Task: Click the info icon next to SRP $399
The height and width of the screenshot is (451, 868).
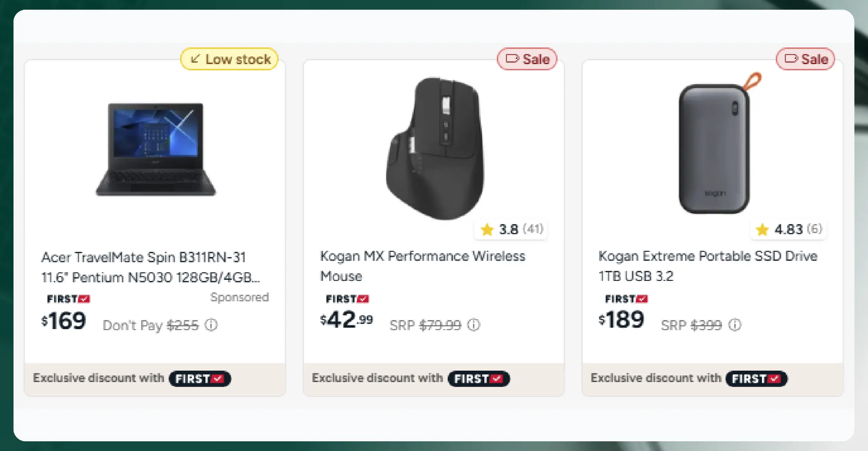Action: click(735, 325)
